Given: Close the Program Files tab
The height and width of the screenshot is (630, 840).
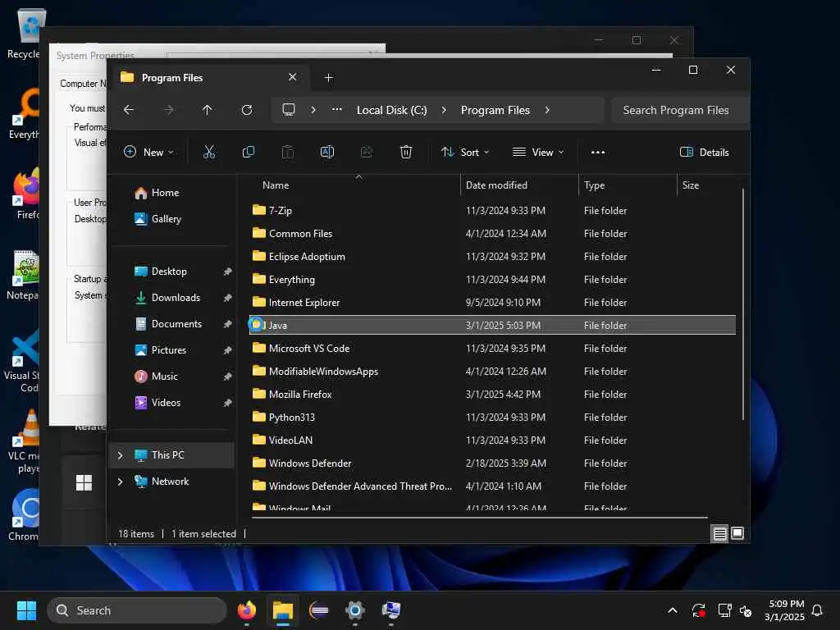Looking at the screenshot, I should [293, 77].
